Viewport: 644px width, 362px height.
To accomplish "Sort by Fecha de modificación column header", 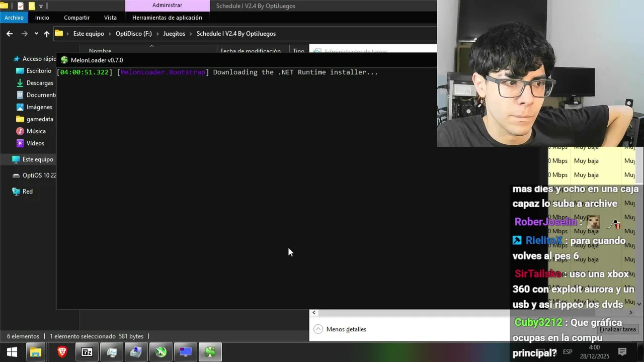I will (x=251, y=51).
